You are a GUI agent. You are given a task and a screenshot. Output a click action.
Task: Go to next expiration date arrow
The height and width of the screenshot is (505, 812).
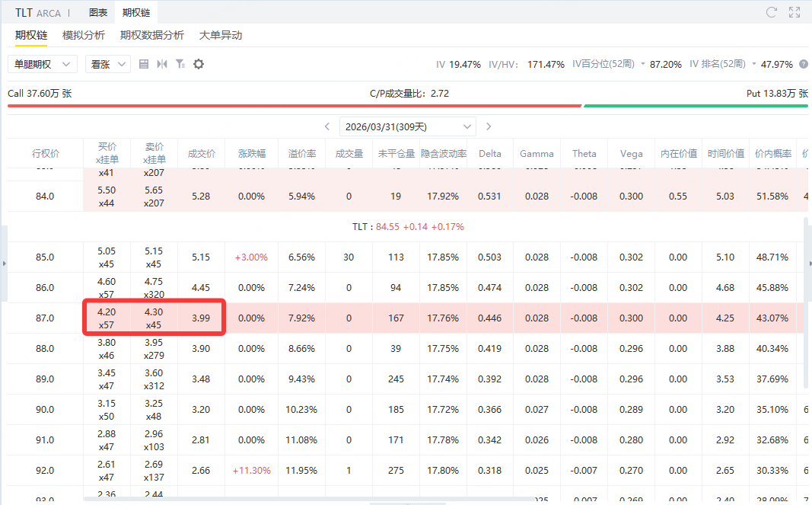pos(489,126)
